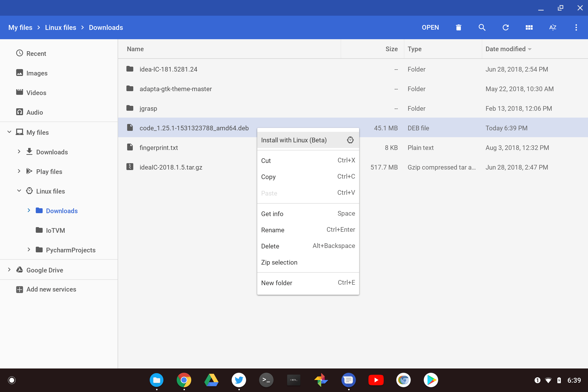Click the search icon in toolbar
This screenshot has height=392, width=588.
482,27
